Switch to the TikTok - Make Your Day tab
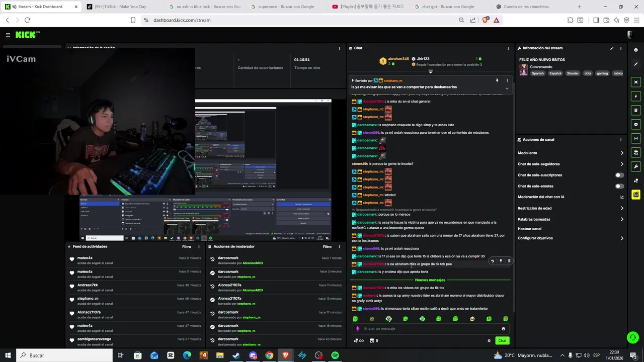This screenshot has width=644, height=362. coord(120,7)
